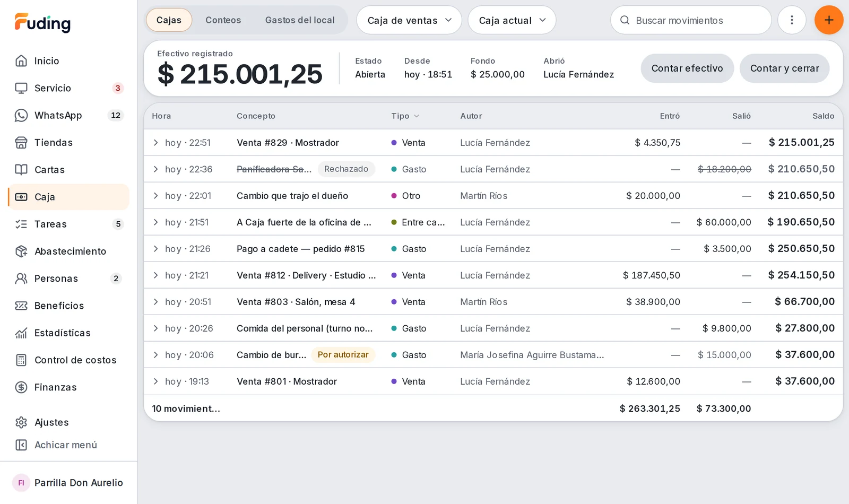View Estadísticas page
The width and height of the screenshot is (849, 504).
(x=69, y=333)
